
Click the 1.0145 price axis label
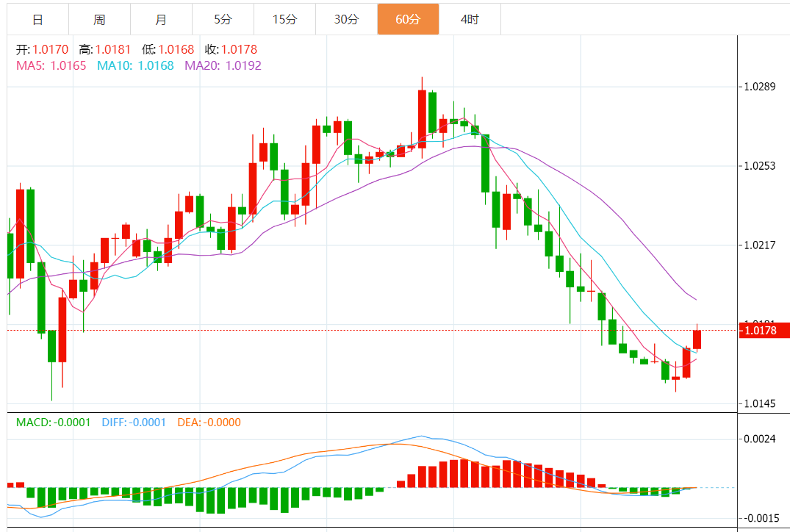click(760, 403)
